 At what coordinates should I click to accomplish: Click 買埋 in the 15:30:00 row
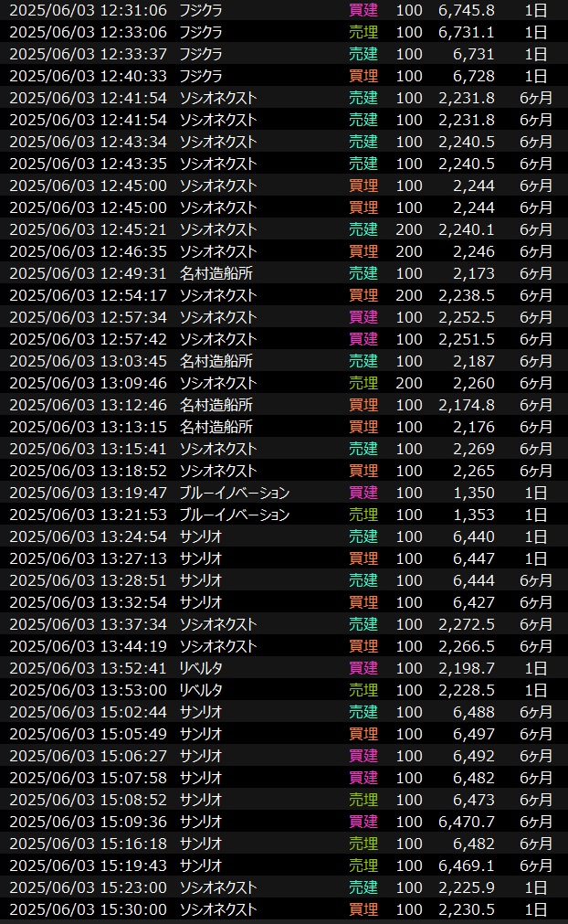tap(363, 910)
